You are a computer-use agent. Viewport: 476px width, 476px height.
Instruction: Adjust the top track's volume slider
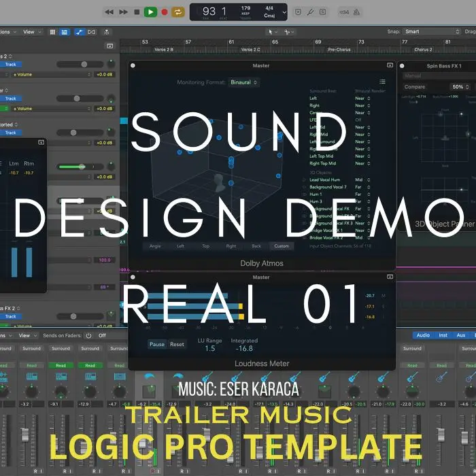click(80, 65)
